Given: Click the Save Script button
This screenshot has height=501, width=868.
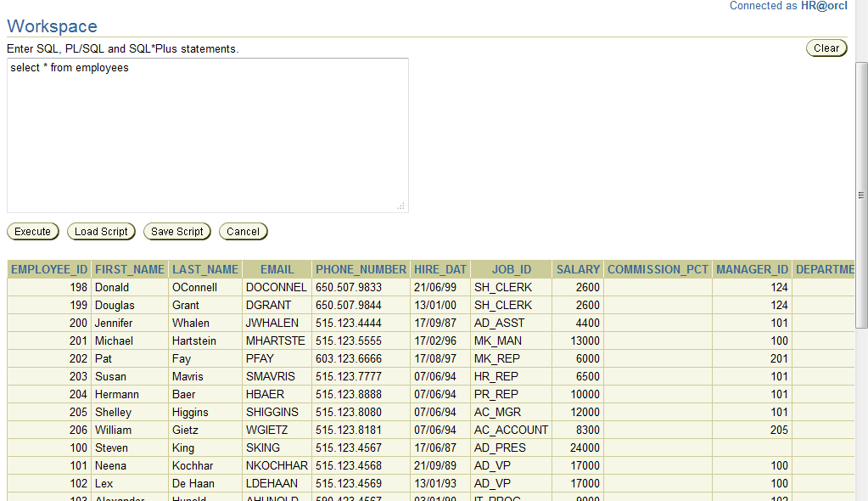Looking at the screenshot, I should tap(176, 231).
